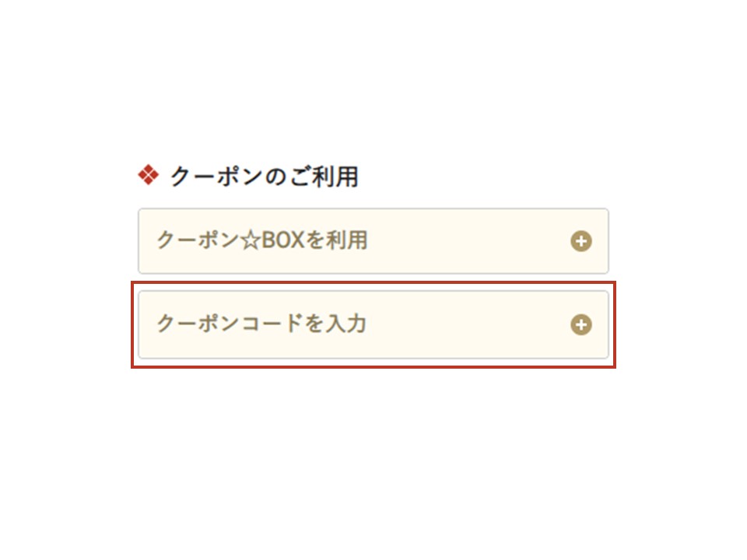
Task: Expand the クーポン☆BOXを利用 section
Action: click(373, 241)
